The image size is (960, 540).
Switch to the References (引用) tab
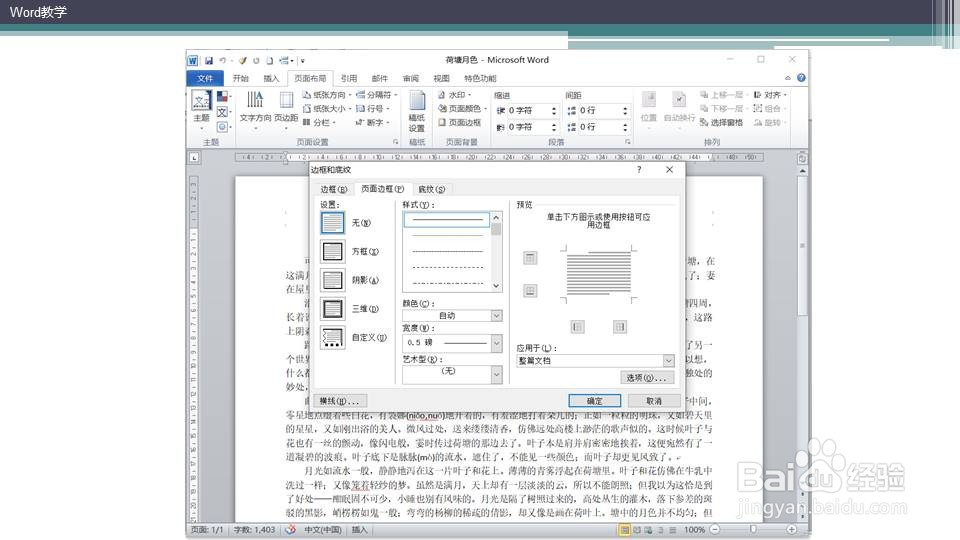pyautogui.click(x=349, y=78)
